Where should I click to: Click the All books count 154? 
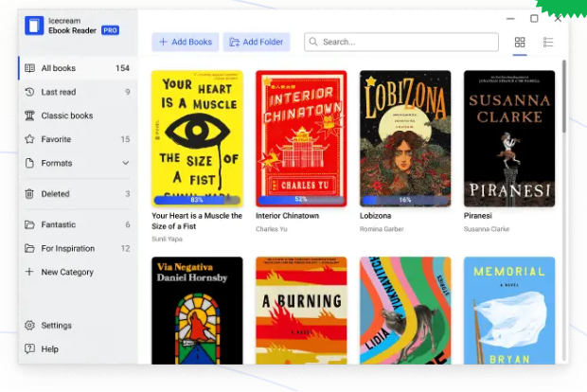122,68
